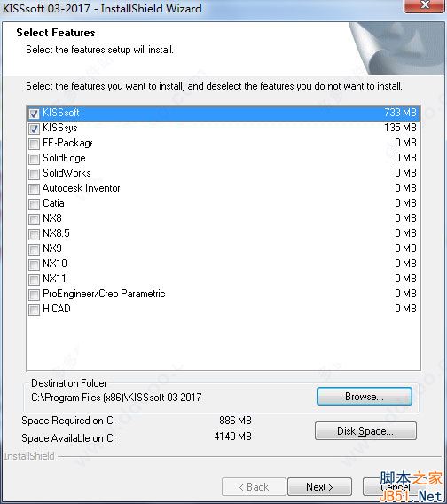The height and width of the screenshot is (504, 447).
Task: Click the 'Select Features' heading
Action: point(56,33)
